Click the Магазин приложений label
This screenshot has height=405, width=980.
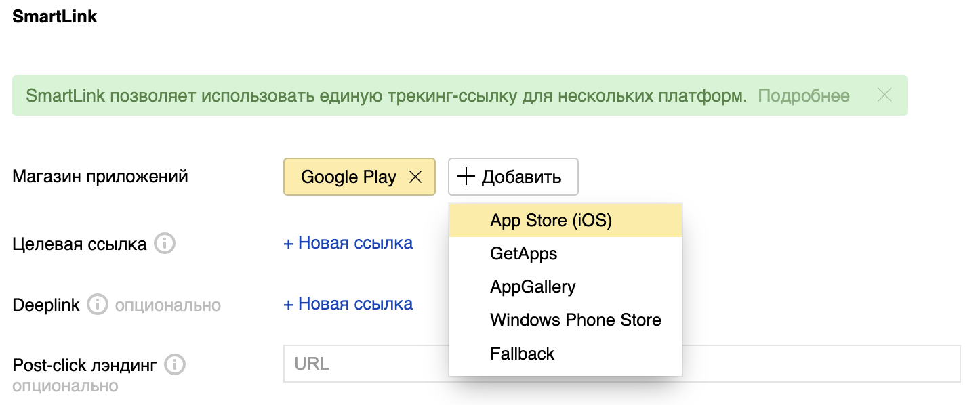pos(100,177)
